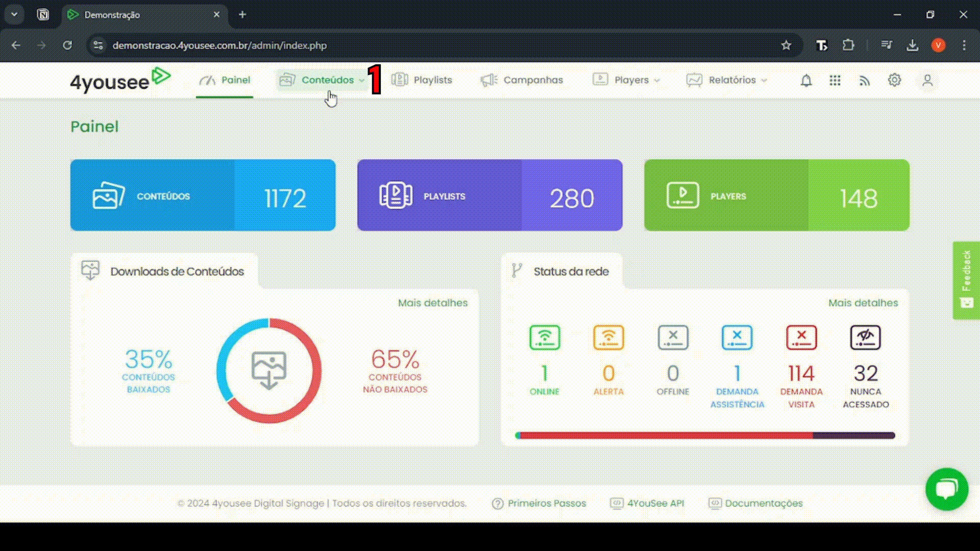Open the apps grid icon
This screenshot has height=551, width=980.
pos(835,81)
